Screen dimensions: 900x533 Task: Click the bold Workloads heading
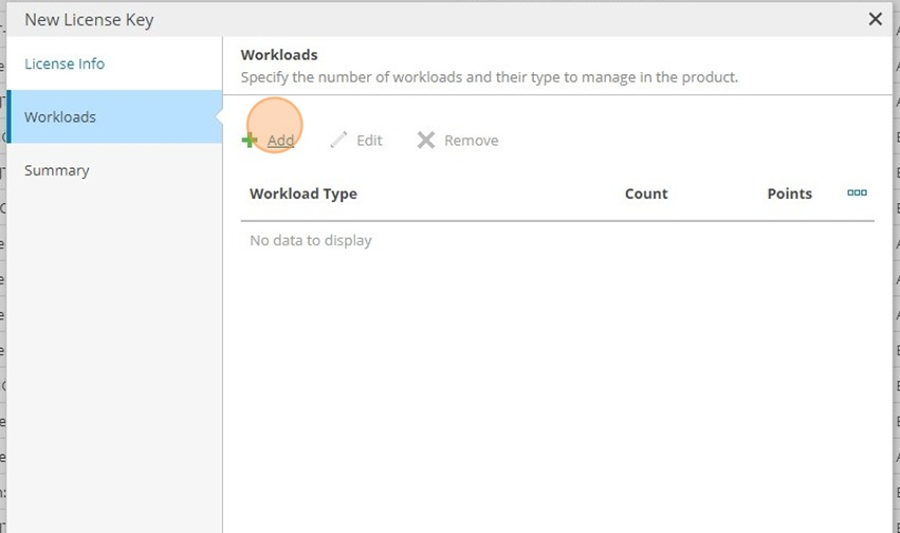(279, 55)
